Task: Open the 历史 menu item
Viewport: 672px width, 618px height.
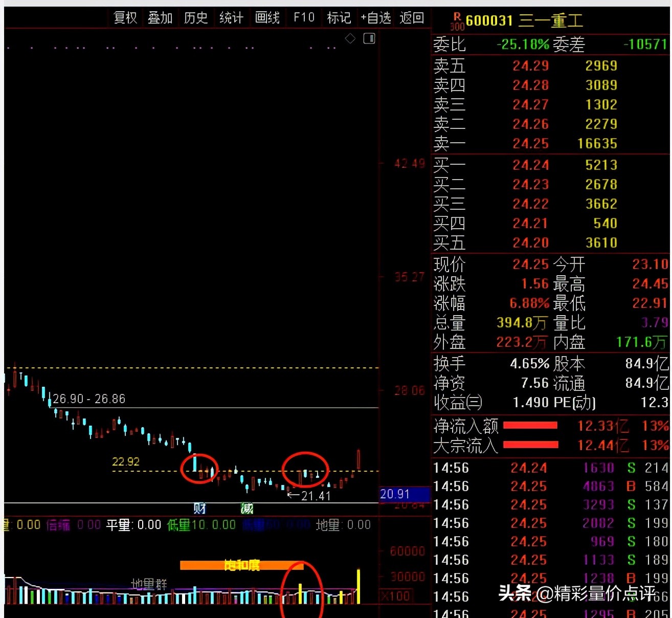Action: click(195, 18)
